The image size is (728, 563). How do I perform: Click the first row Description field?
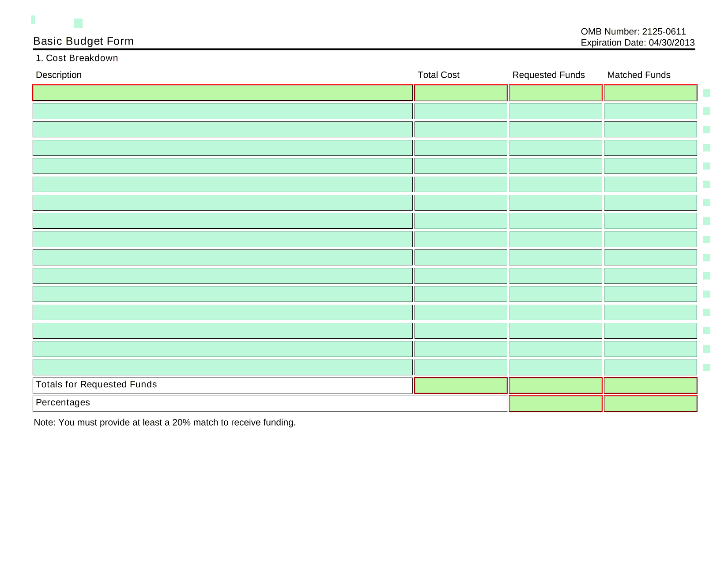pyautogui.click(x=223, y=93)
